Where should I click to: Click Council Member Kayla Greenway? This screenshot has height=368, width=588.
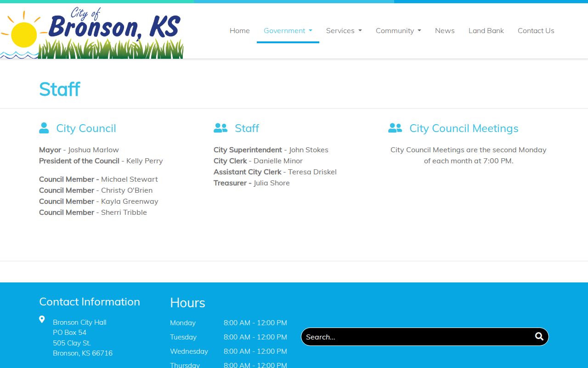pyautogui.click(x=99, y=201)
